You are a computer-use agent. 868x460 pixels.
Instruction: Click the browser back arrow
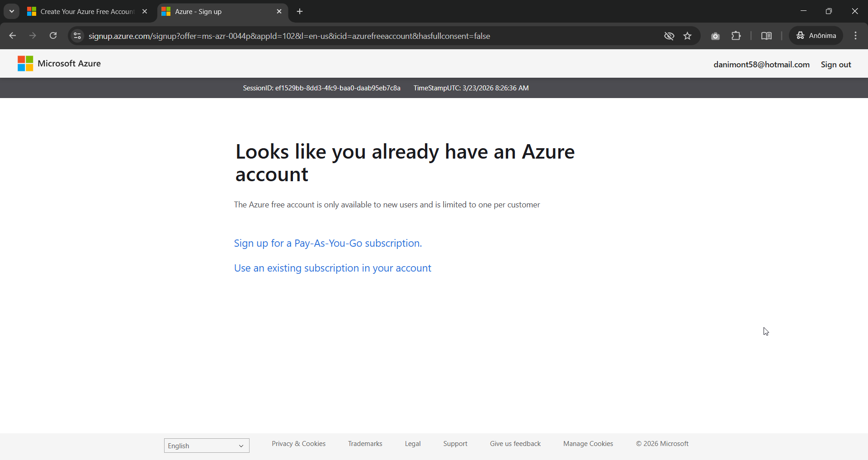(13, 36)
